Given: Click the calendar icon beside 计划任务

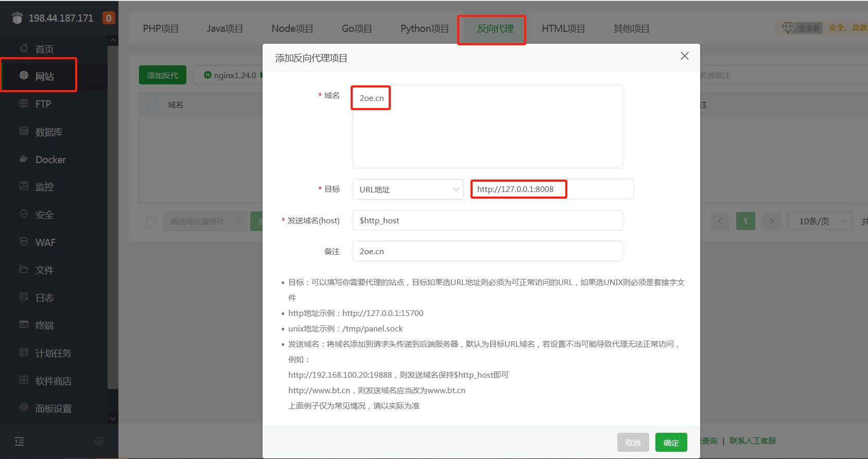Looking at the screenshot, I should coord(24,352).
